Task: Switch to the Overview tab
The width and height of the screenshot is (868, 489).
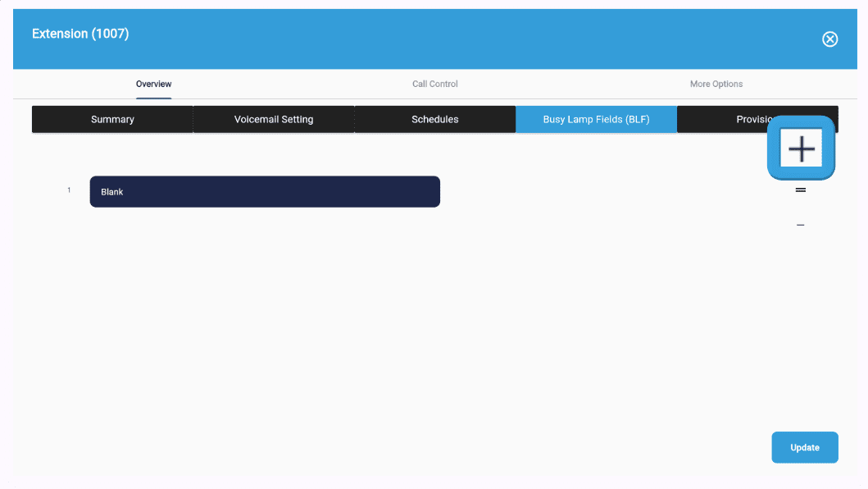Action: point(154,84)
